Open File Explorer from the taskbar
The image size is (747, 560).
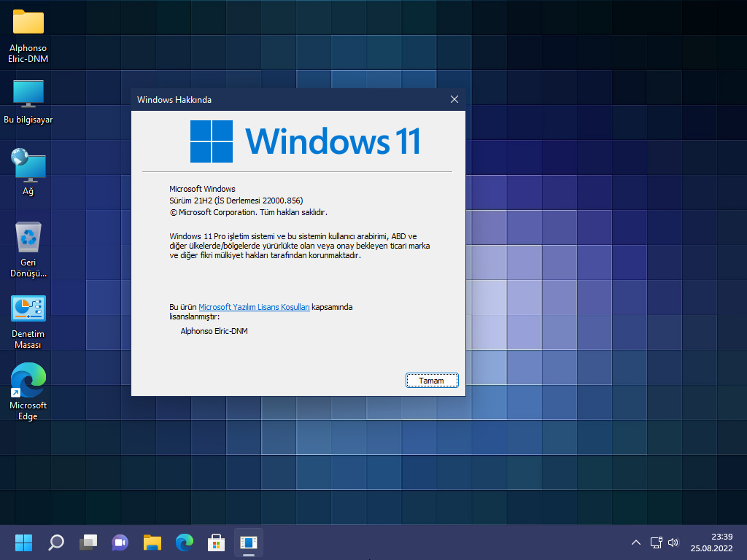152,542
